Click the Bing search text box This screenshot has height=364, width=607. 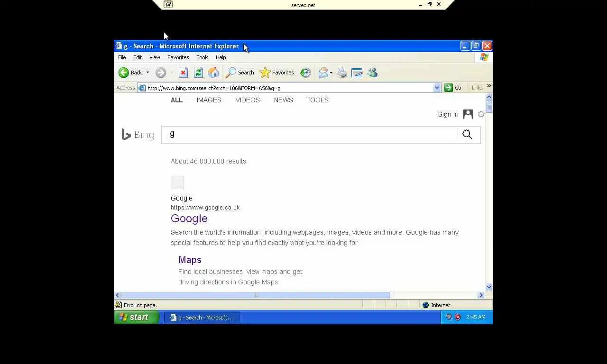[309, 135]
